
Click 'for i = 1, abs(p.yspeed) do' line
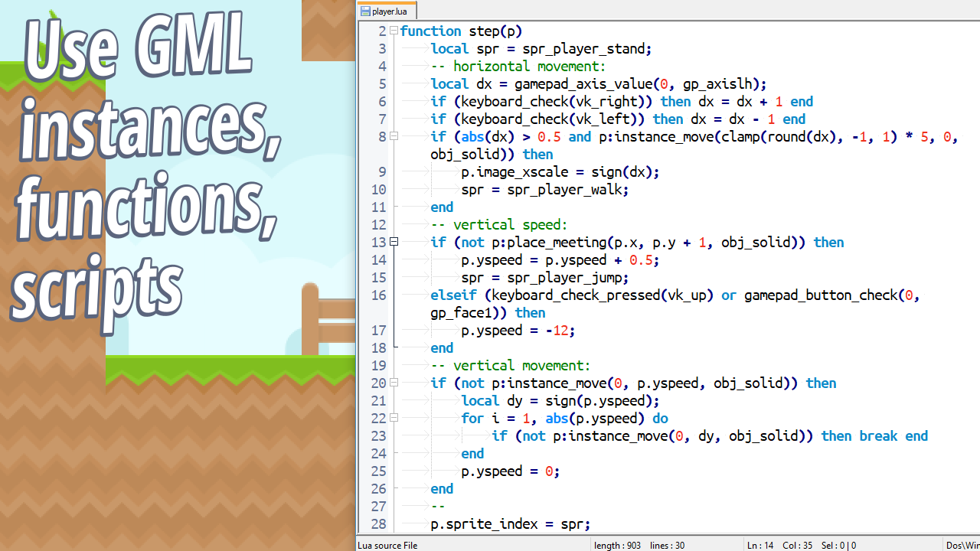[x=564, y=419]
